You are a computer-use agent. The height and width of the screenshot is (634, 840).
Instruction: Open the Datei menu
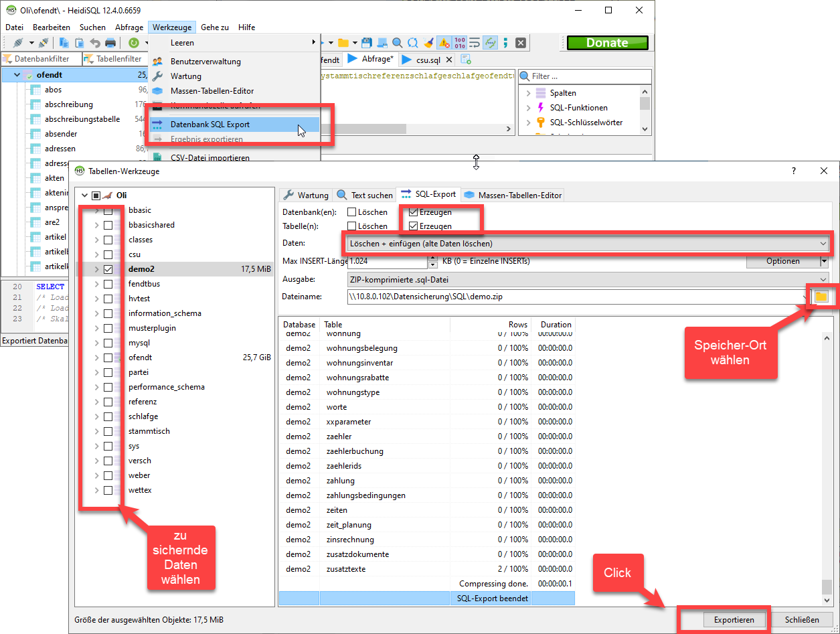pyautogui.click(x=14, y=27)
